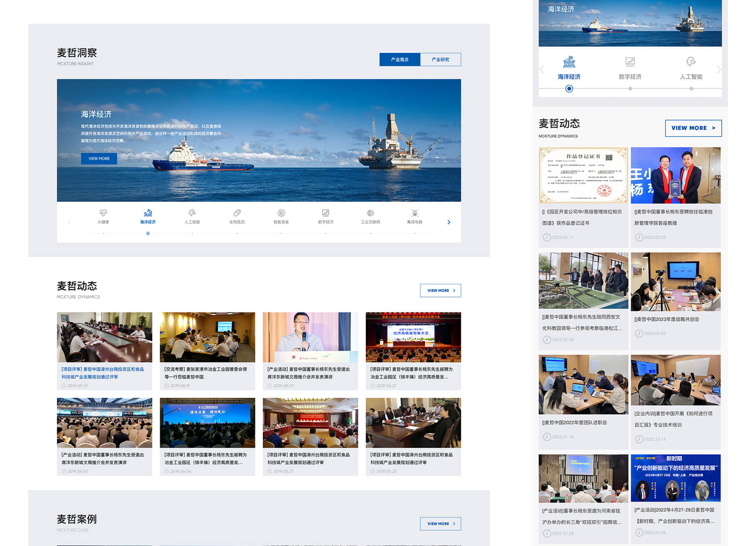Open the 麦哲中国2022年度团队述职会 article

coord(574,422)
